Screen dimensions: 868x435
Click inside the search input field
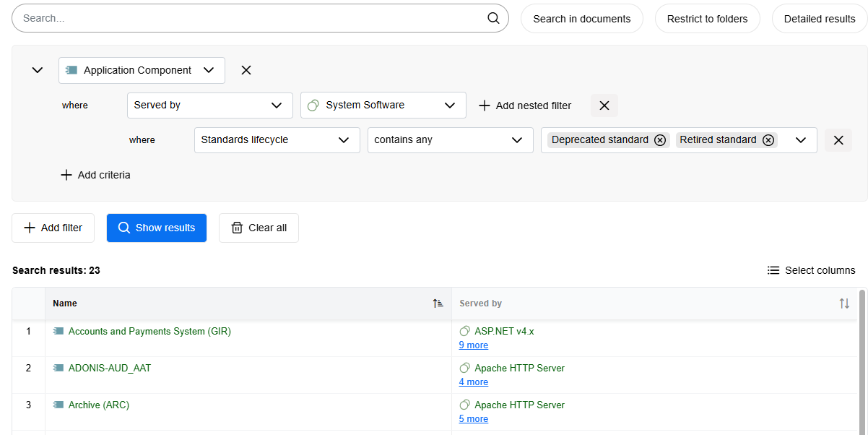click(x=217, y=18)
